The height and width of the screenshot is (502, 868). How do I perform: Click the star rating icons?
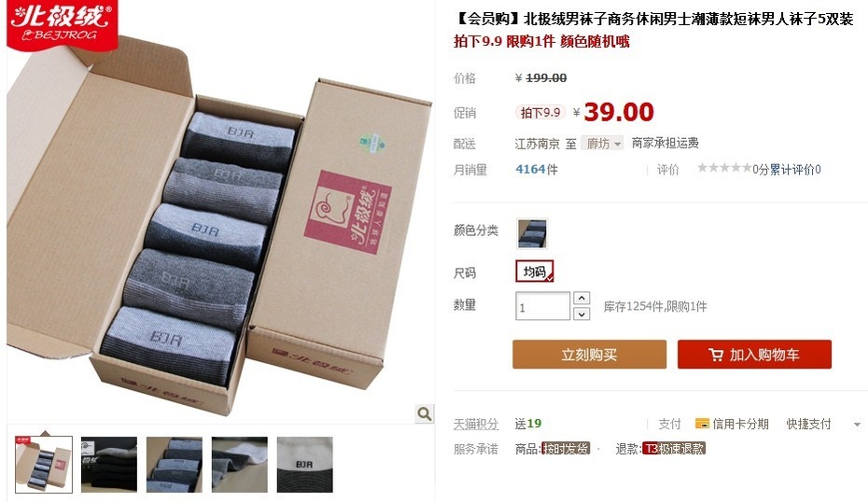coord(724,168)
